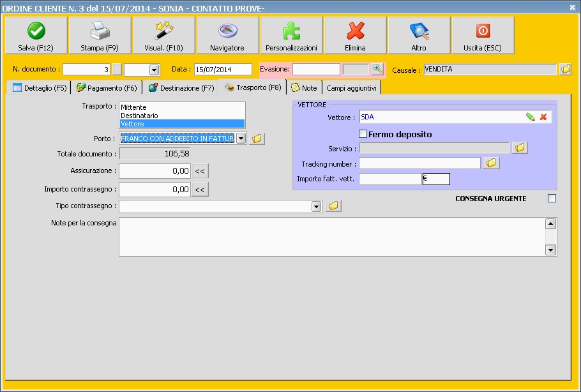Select Mittente in the Trasporto list
This screenshot has height=392, width=581.
tap(182, 107)
